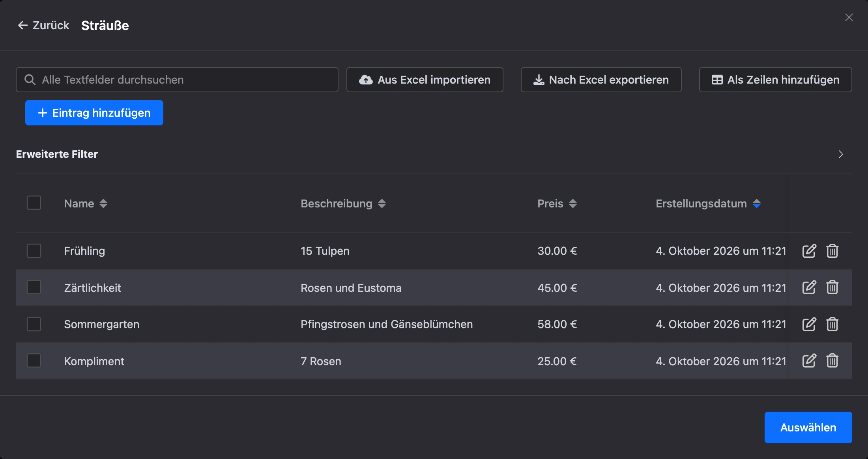This screenshot has height=459, width=868.
Task: Edit the Sommergarten entry
Action: coord(809,324)
